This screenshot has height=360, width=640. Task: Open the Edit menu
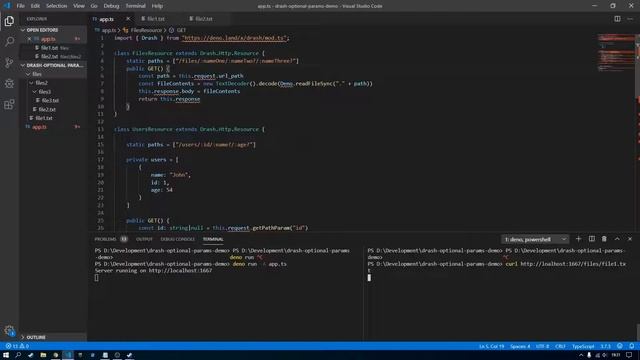tap(36, 6)
